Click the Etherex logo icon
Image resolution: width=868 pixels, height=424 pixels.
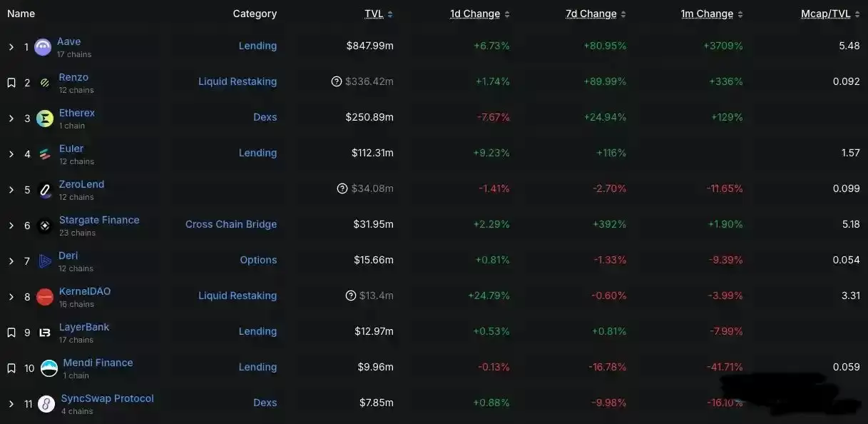(45, 118)
